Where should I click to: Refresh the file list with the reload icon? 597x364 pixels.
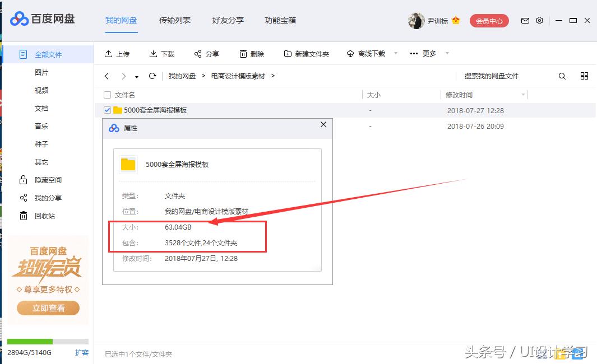[x=151, y=76]
